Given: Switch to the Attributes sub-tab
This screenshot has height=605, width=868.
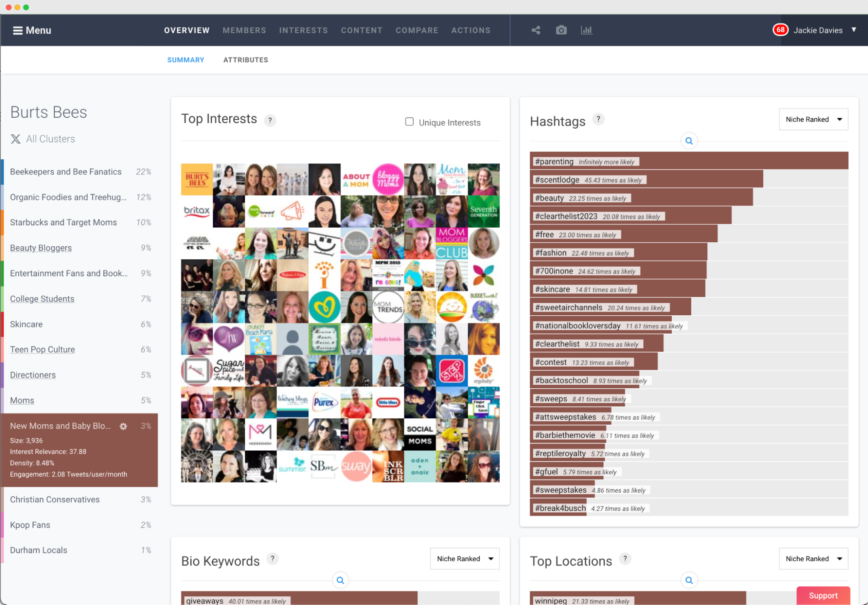Looking at the screenshot, I should (246, 60).
